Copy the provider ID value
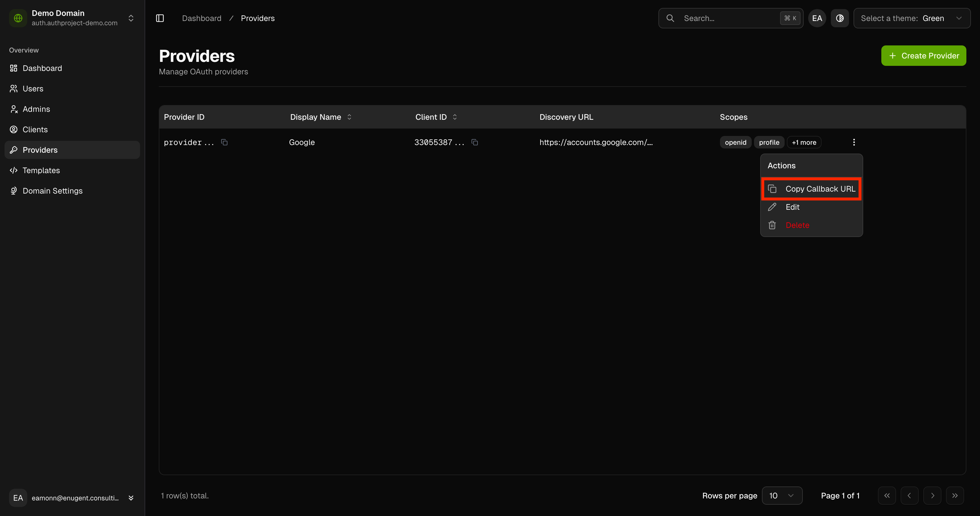This screenshot has height=516, width=980. [225, 142]
